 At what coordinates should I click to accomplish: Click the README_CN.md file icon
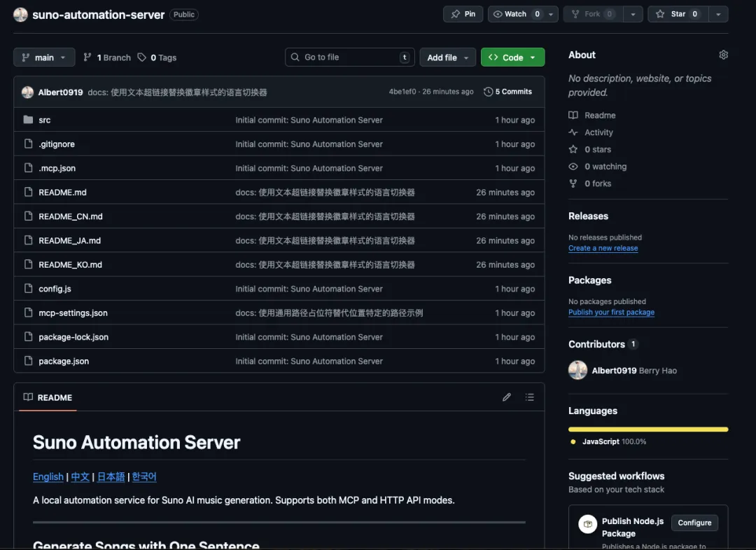point(28,216)
